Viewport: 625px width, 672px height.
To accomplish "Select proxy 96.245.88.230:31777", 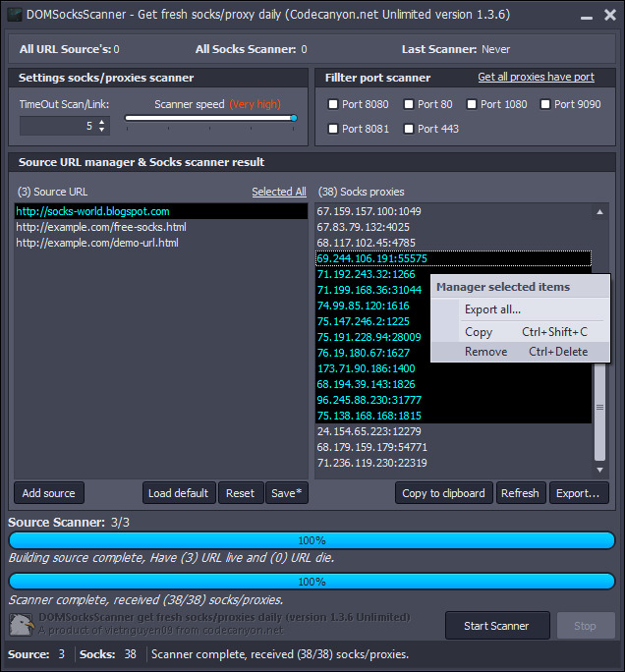I will pos(454,400).
